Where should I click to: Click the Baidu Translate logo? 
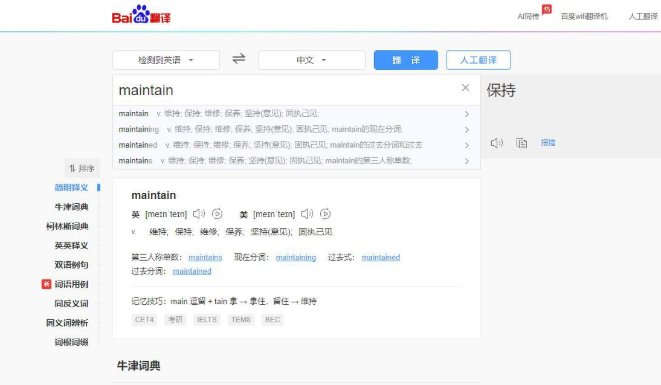141,15
